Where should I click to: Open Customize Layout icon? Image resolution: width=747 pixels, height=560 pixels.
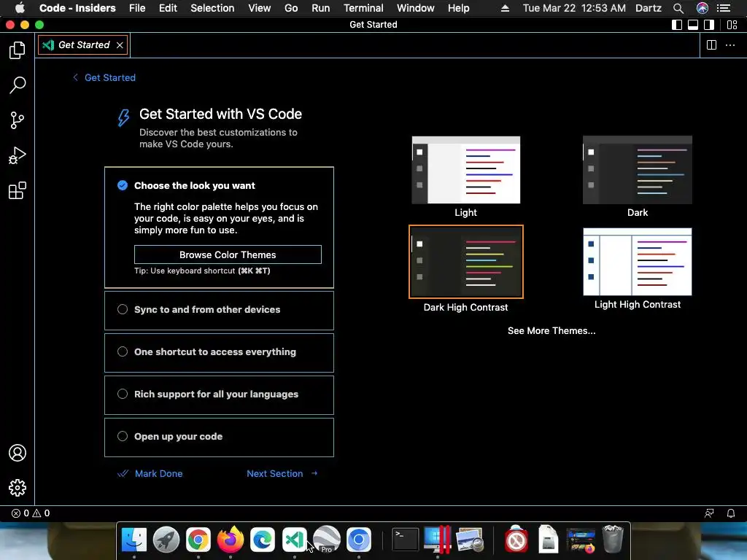[732, 25]
